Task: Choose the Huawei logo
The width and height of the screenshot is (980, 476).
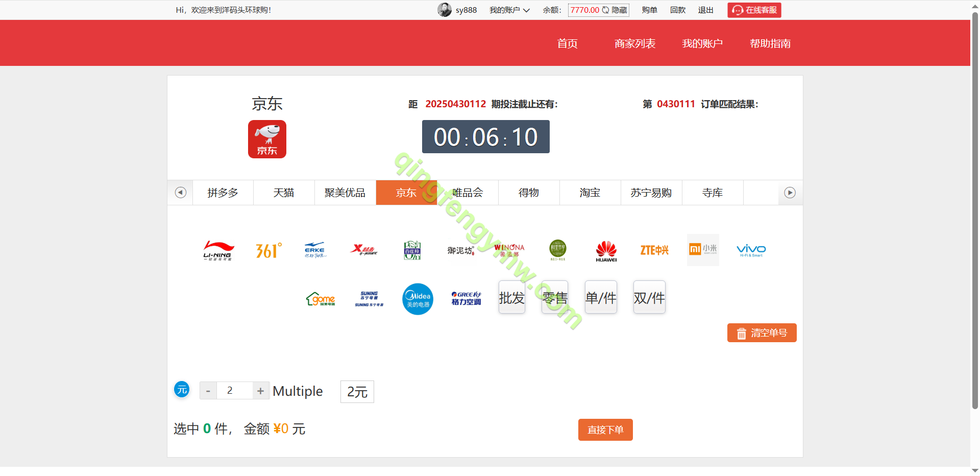Action: (606, 251)
